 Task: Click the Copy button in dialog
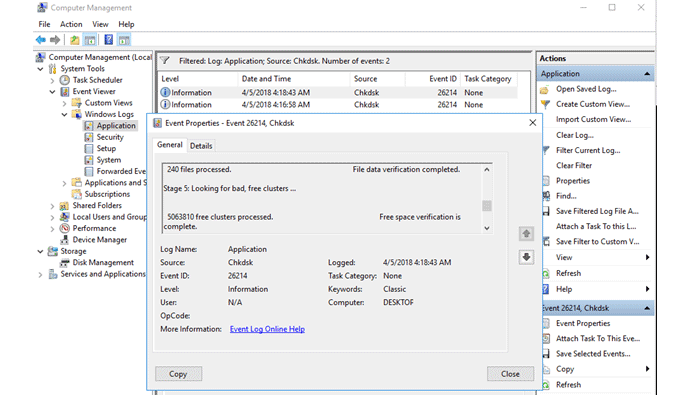[x=178, y=374]
